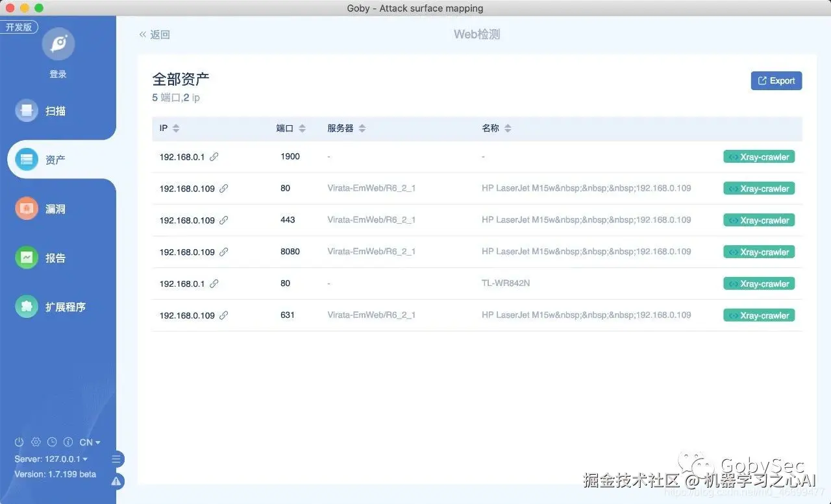Select the 漏洞 menu label
The image size is (831, 504).
[x=55, y=209]
